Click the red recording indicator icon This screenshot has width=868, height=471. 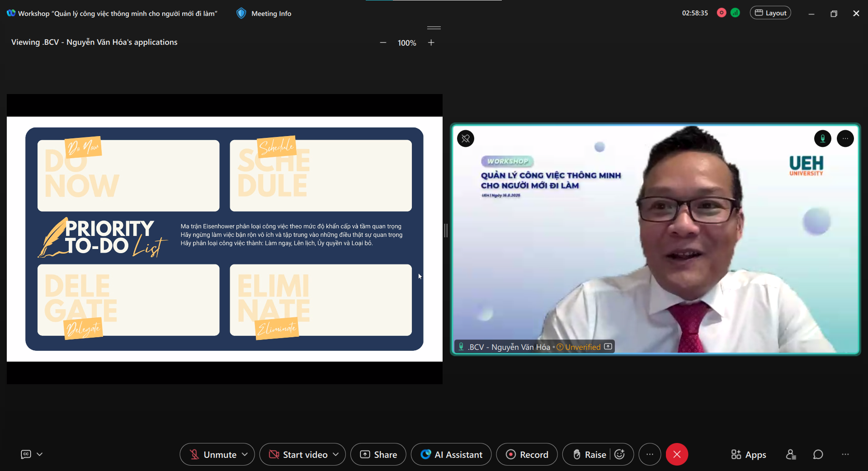click(722, 13)
